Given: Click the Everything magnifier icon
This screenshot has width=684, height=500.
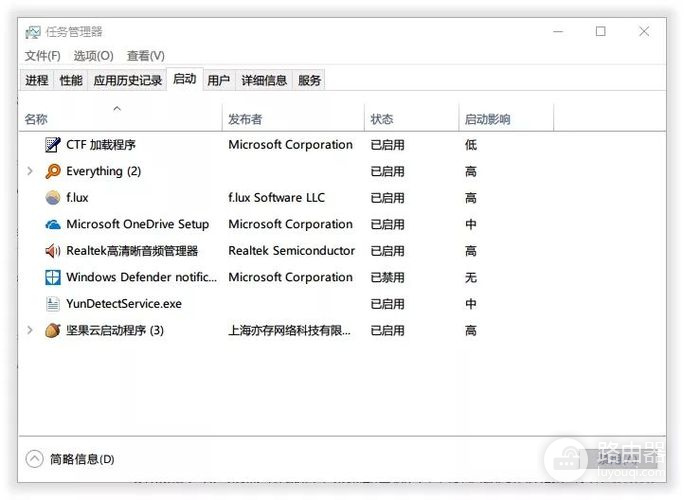Looking at the screenshot, I should [53, 171].
